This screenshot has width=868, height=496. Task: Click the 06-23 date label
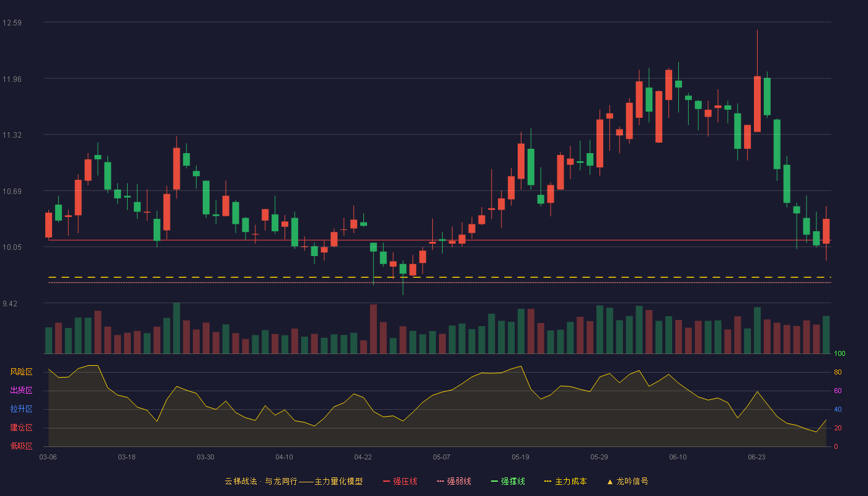(x=756, y=457)
